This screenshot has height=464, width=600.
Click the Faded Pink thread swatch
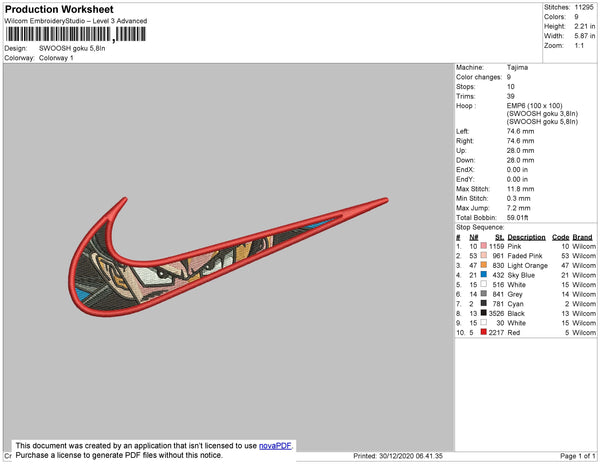pos(484,256)
